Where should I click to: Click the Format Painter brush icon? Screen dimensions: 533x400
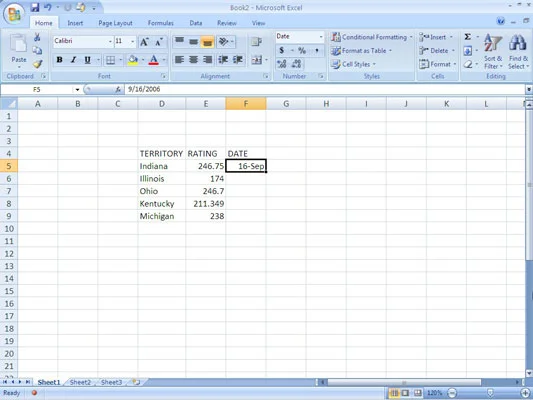pos(37,64)
